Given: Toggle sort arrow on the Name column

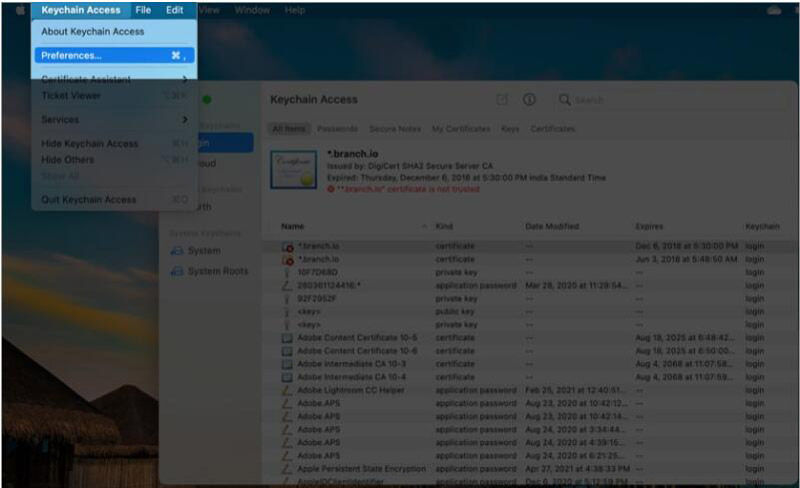Looking at the screenshot, I should coord(424,226).
